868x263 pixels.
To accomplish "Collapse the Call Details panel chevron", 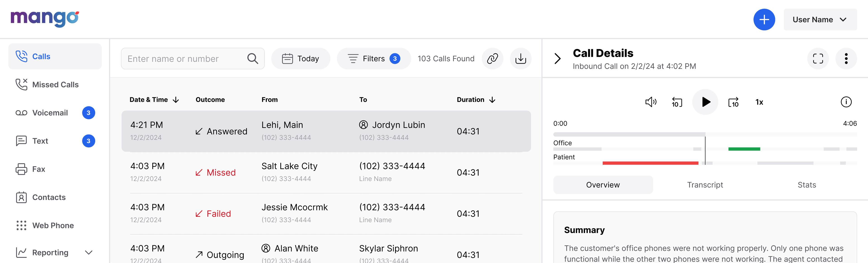I will pyautogui.click(x=557, y=58).
